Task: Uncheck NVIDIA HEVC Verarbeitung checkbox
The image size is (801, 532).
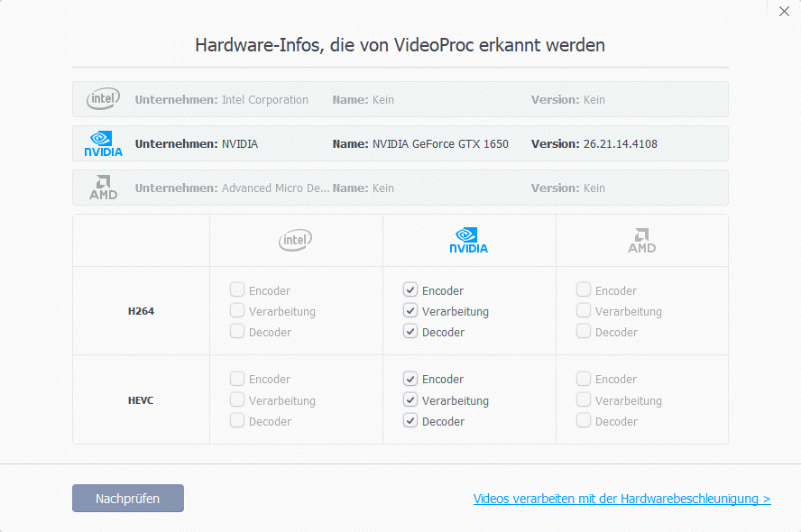Action: pyautogui.click(x=410, y=399)
